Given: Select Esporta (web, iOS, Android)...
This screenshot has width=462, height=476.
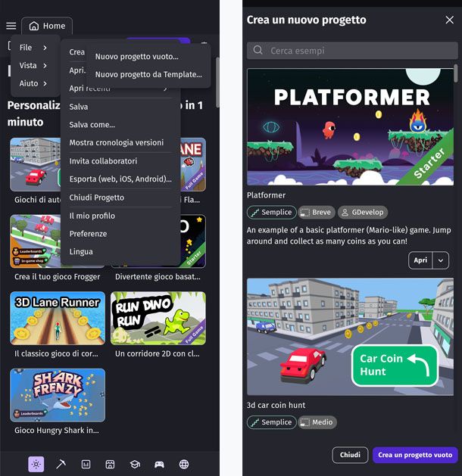Looking at the screenshot, I should click(x=120, y=179).
